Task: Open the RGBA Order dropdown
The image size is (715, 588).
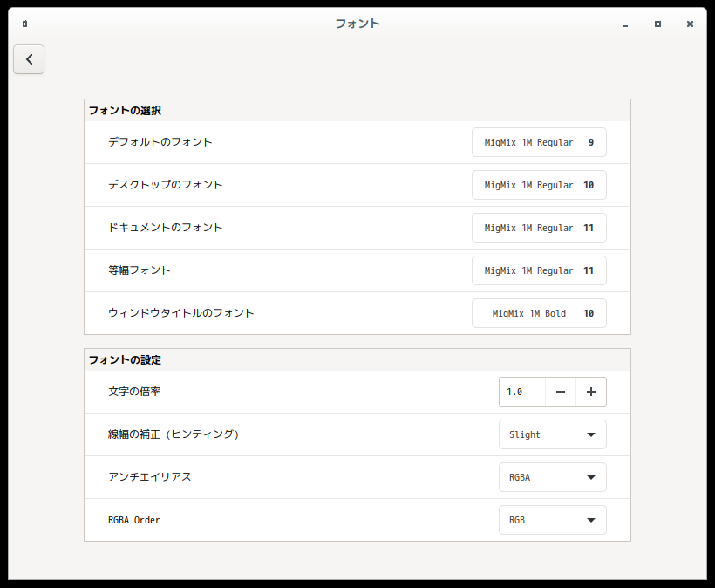Action: click(553, 520)
